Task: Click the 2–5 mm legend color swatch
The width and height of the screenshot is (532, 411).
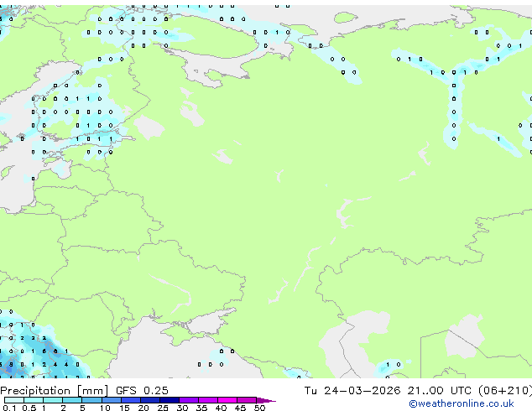Action: (x=72, y=400)
